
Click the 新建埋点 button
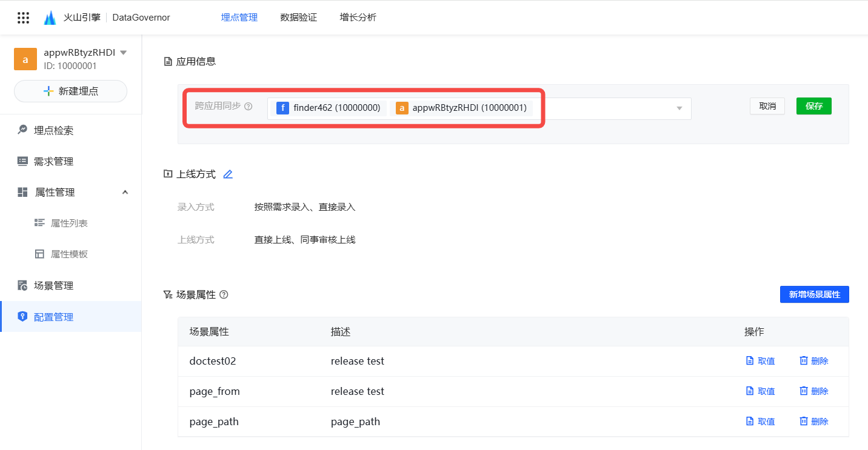point(70,91)
